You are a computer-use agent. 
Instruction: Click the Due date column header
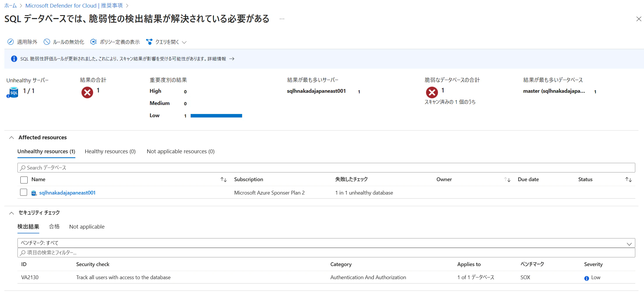tap(528, 179)
